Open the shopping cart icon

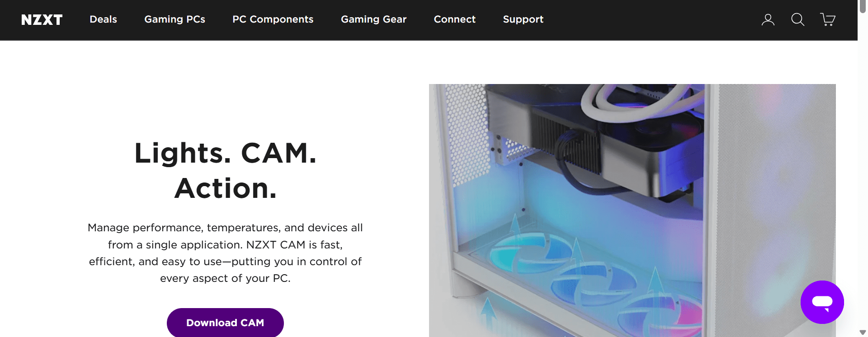(x=827, y=19)
